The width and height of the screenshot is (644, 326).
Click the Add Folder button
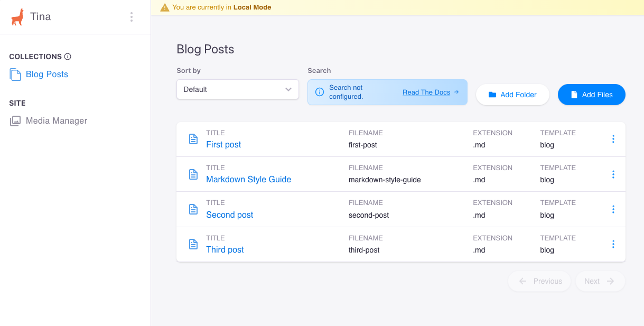pos(512,95)
